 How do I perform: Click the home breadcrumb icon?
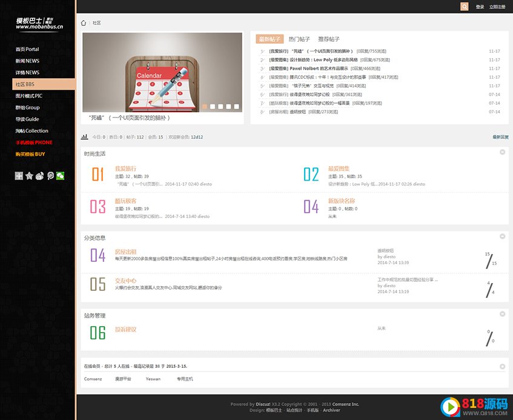[84, 23]
